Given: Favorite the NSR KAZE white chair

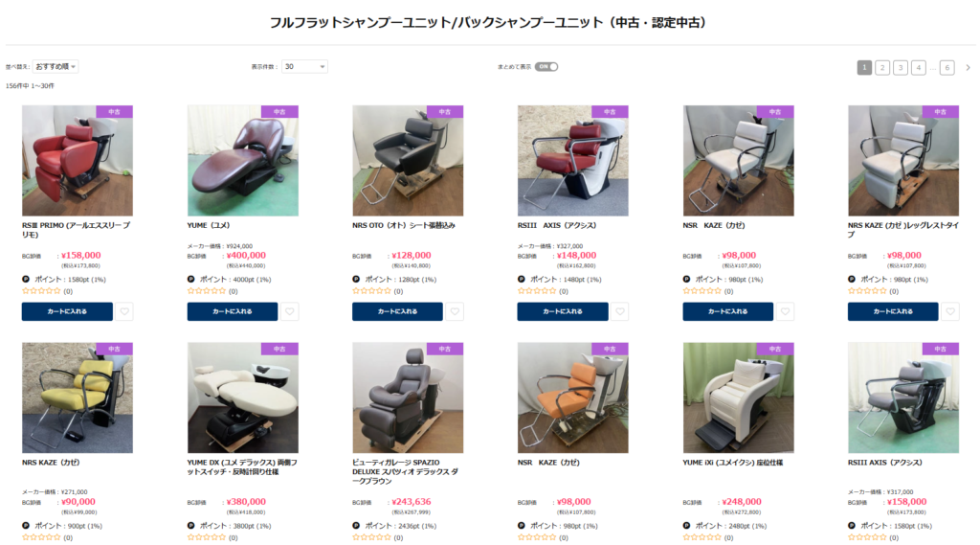Looking at the screenshot, I should point(785,311).
